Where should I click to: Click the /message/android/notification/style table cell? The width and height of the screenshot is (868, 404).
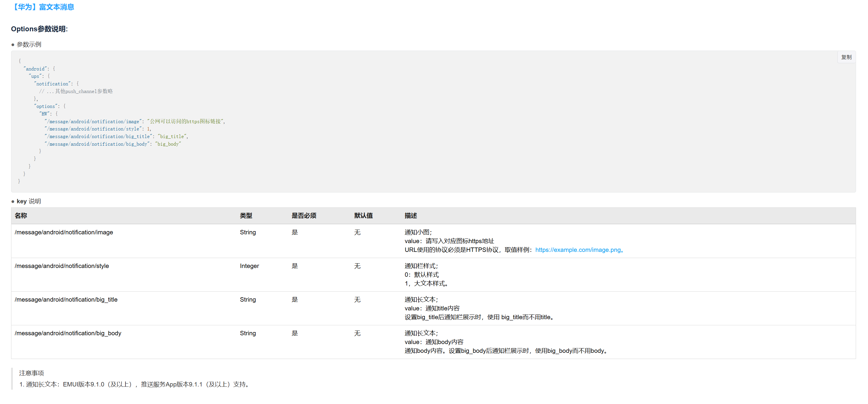[62, 266]
